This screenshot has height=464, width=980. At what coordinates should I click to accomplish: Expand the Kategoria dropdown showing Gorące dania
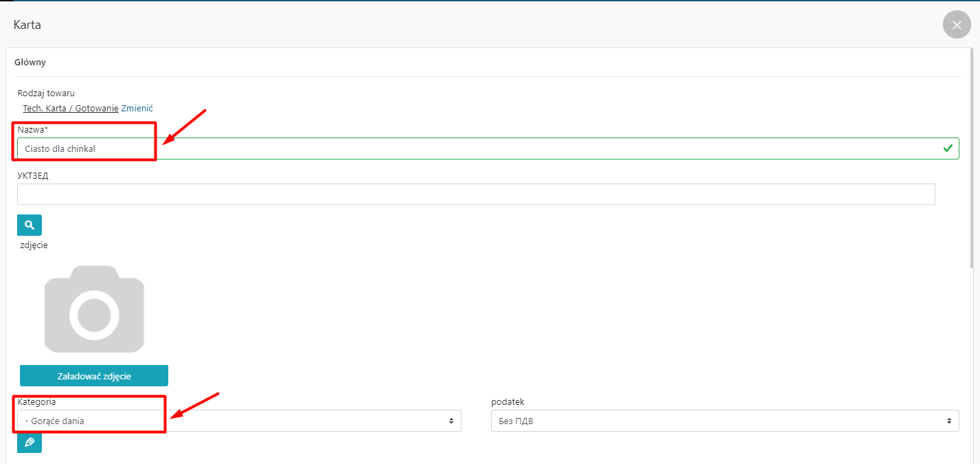(x=239, y=421)
